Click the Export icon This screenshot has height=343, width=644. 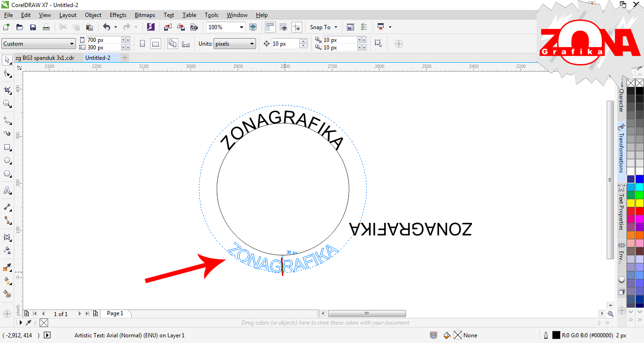[181, 27]
